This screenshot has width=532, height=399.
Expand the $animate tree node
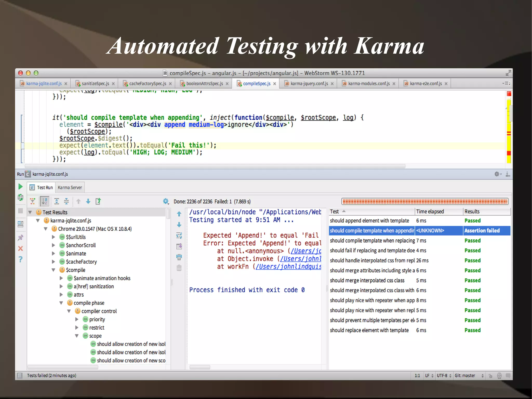(x=54, y=253)
